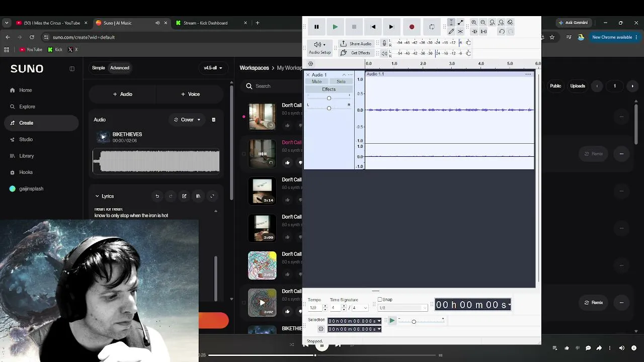Click the playback meter speaker icon

point(384,53)
